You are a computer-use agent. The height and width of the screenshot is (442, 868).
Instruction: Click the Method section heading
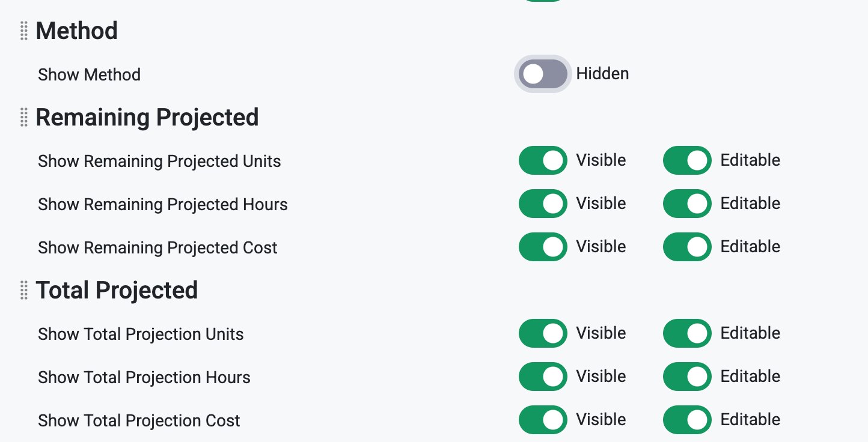(77, 31)
